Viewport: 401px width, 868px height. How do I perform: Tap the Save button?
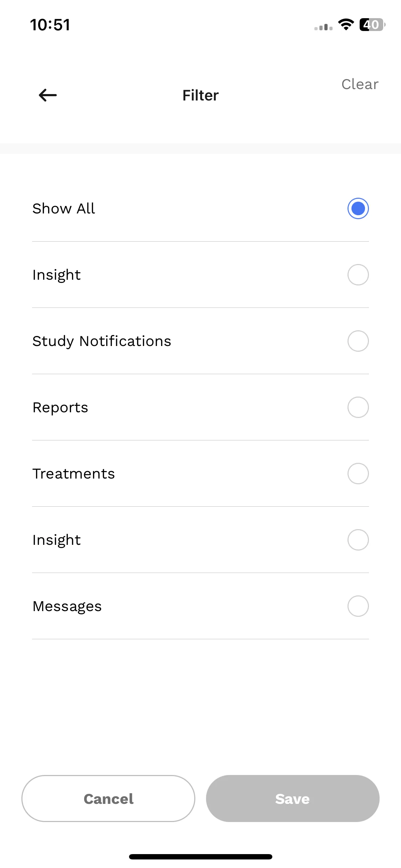tap(293, 799)
